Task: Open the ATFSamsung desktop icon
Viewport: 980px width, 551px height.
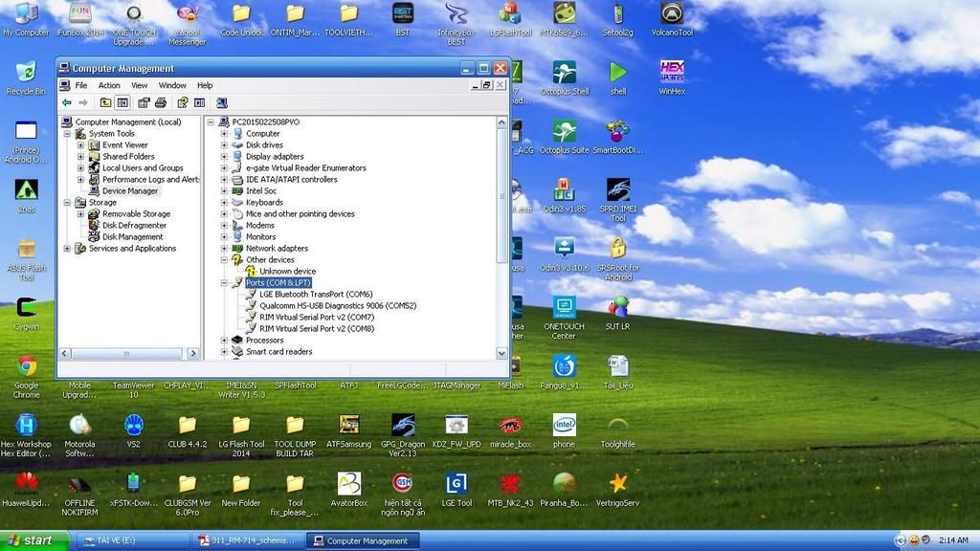Action: click(348, 430)
